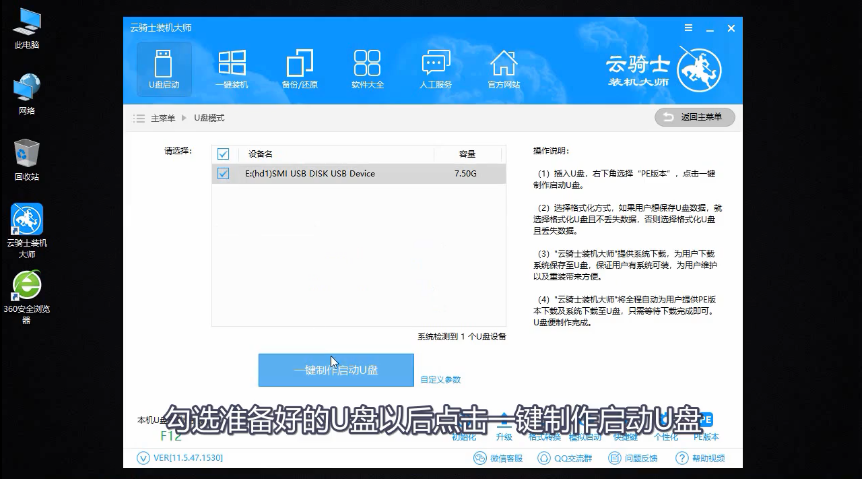Open the hamburger menu in title bar

click(688, 27)
